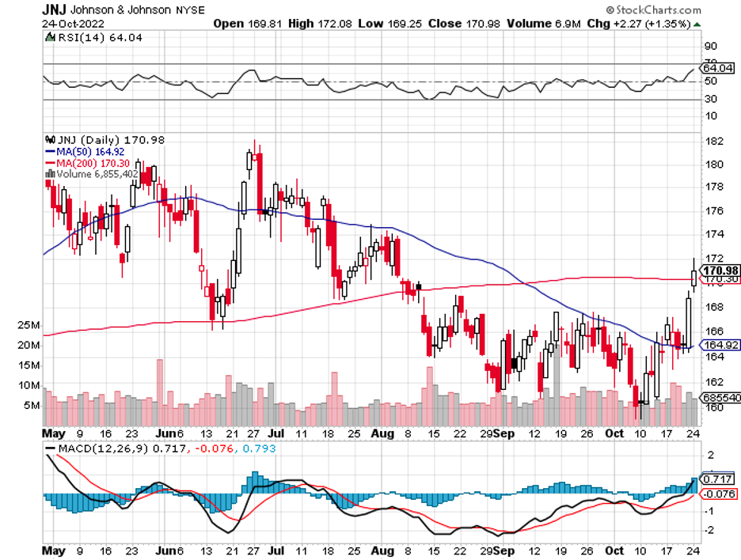Click the 'Oct' label on MACD axis
The height and width of the screenshot is (560, 741).
(x=614, y=551)
